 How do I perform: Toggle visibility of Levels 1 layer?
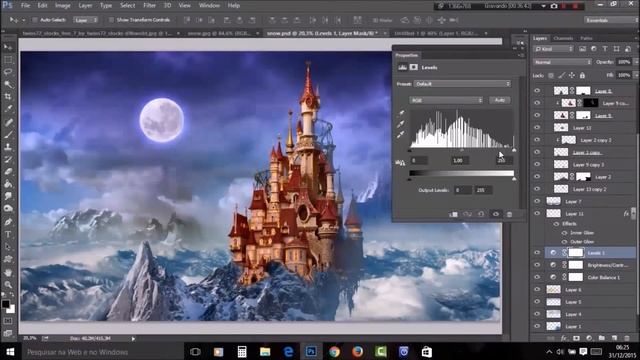537,253
